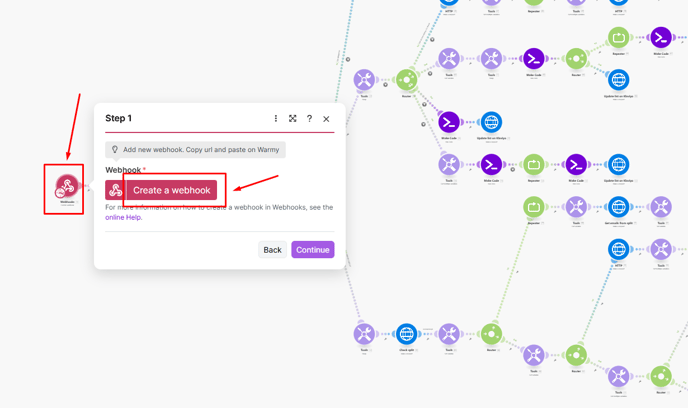
Task: Select Repeater starting the Get emails from split row
Action: tap(534, 207)
